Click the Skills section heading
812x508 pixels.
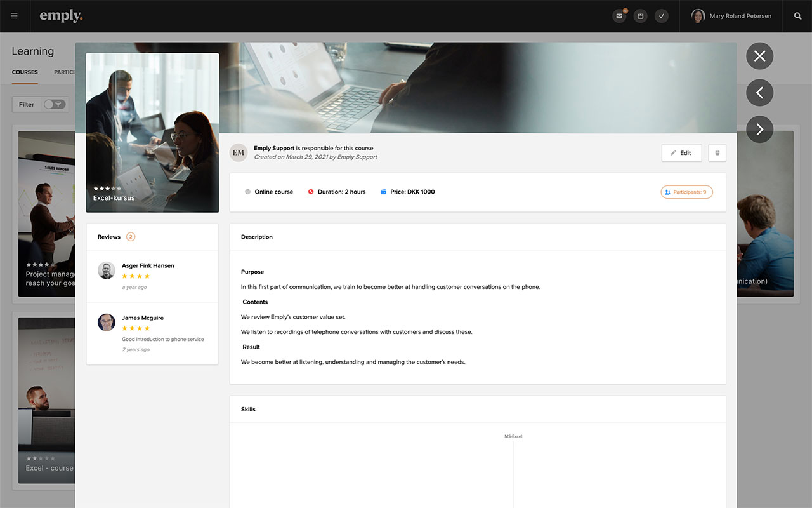(x=248, y=409)
